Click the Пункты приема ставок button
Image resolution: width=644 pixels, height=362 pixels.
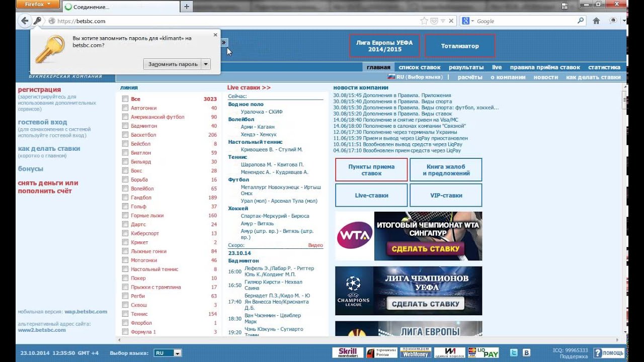pyautogui.click(x=371, y=170)
